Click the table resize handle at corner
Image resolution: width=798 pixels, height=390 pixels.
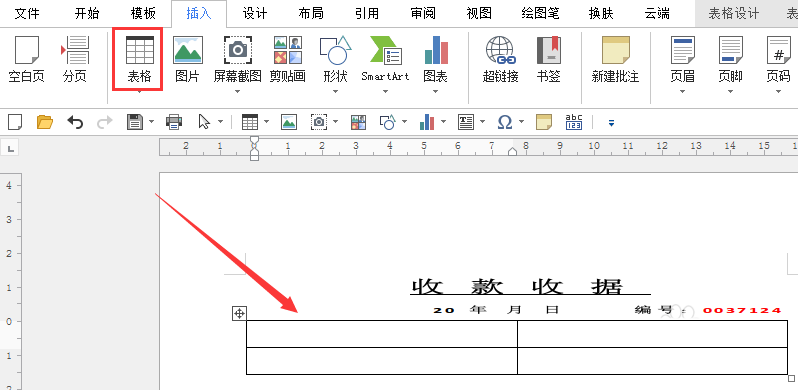(791, 378)
